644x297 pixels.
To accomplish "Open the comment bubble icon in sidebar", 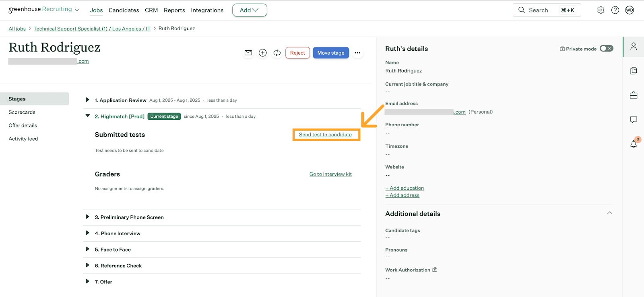I will click(x=634, y=119).
